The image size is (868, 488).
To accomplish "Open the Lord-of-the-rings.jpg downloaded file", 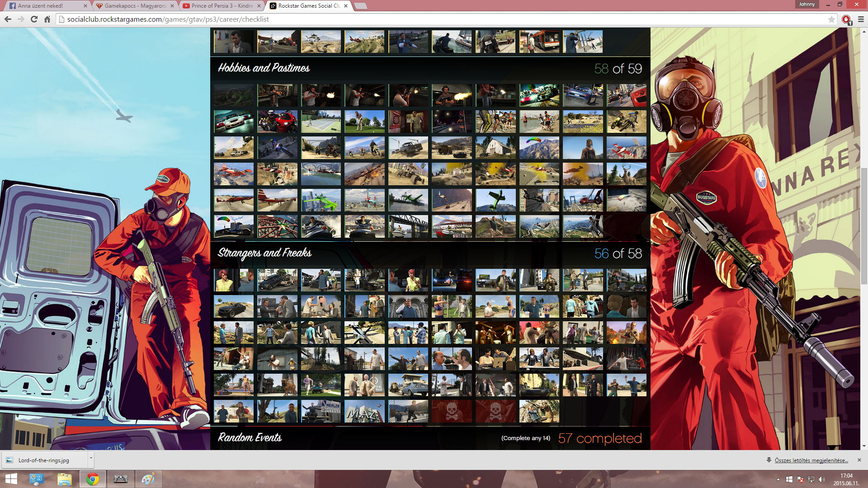I will pos(43,460).
